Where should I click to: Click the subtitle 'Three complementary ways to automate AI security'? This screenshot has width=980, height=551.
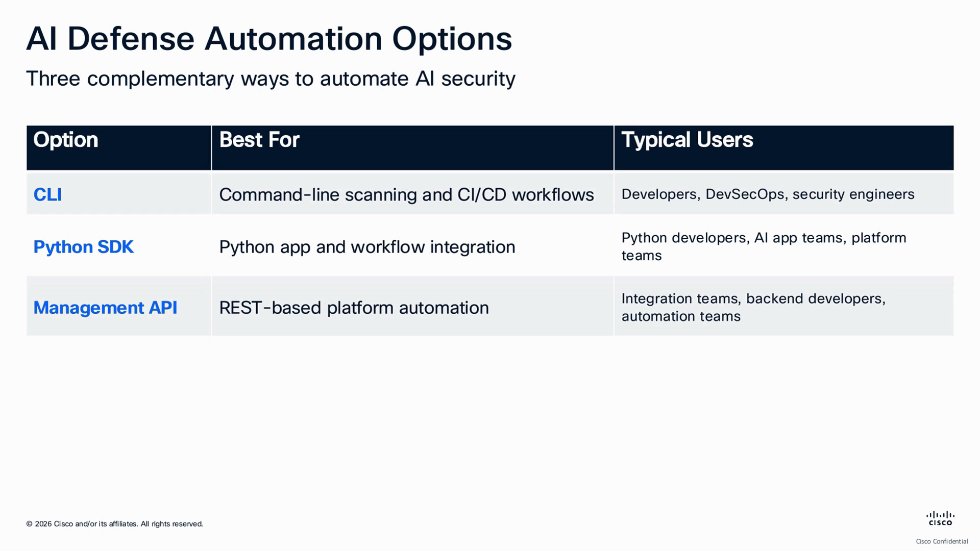(271, 79)
